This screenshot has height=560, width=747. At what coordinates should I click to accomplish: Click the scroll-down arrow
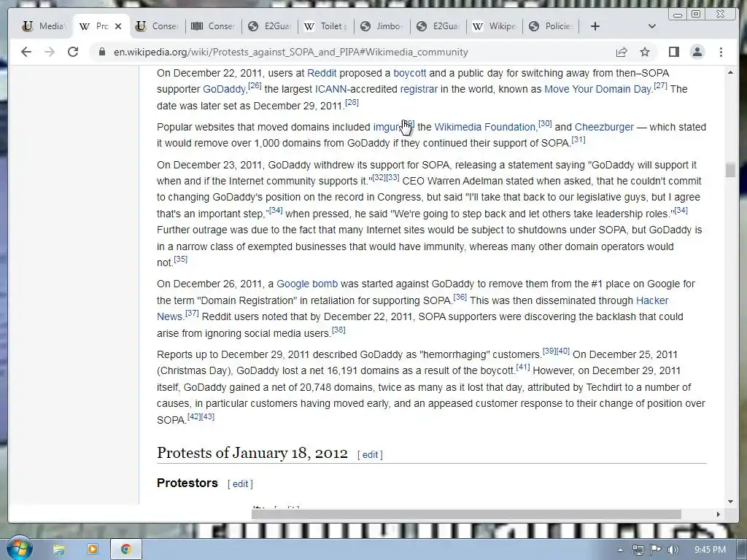point(730,501)
